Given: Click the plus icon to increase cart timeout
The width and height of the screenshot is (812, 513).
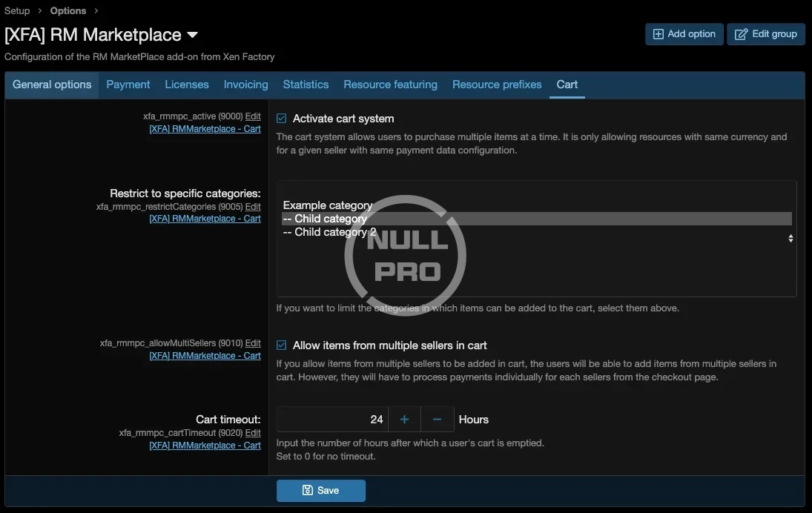Looking at the screenshot, I should (x=404, y=420).
